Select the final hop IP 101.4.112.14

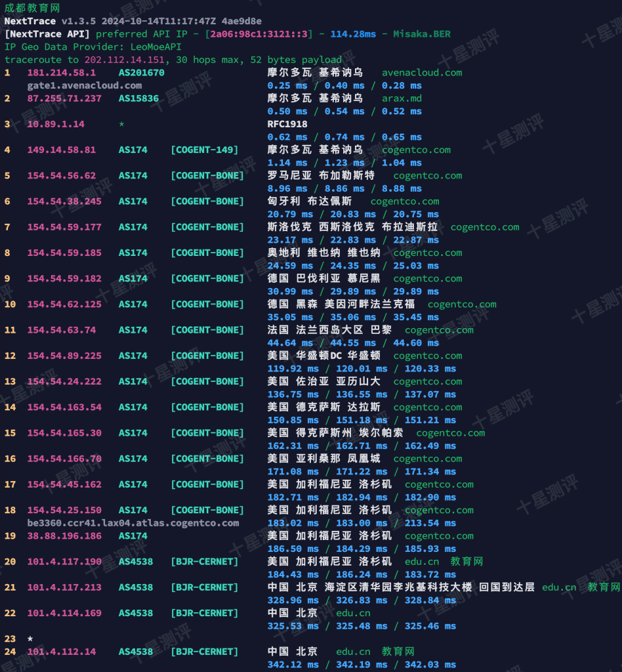61,652
